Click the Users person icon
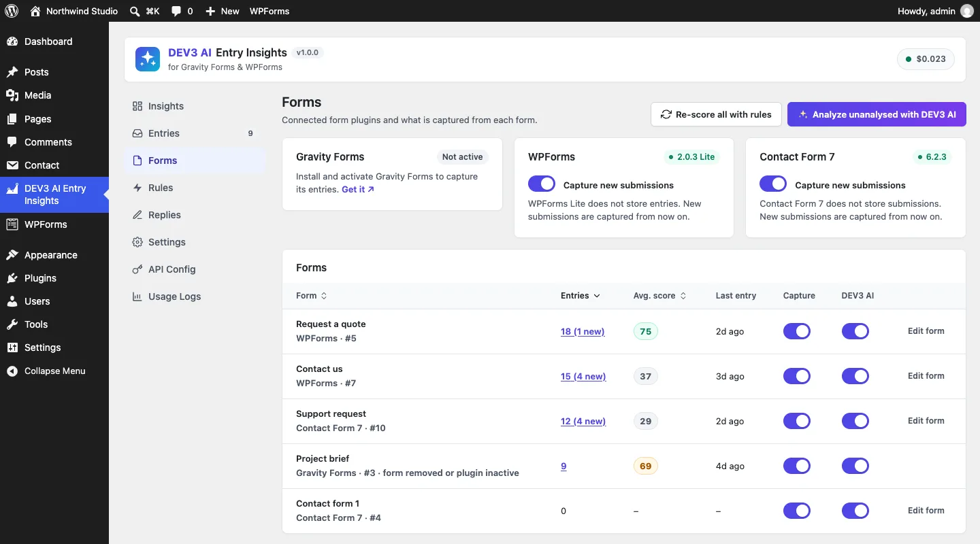 tap(12, 301)
